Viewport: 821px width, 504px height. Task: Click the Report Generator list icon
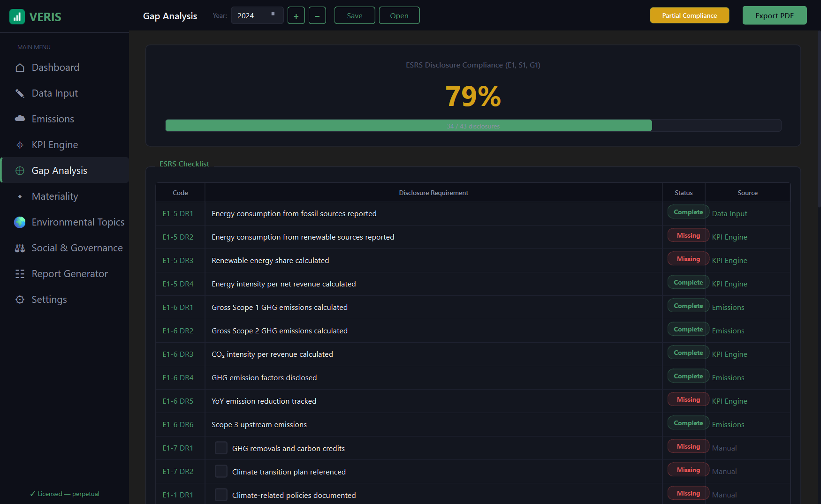pos(20,274)
